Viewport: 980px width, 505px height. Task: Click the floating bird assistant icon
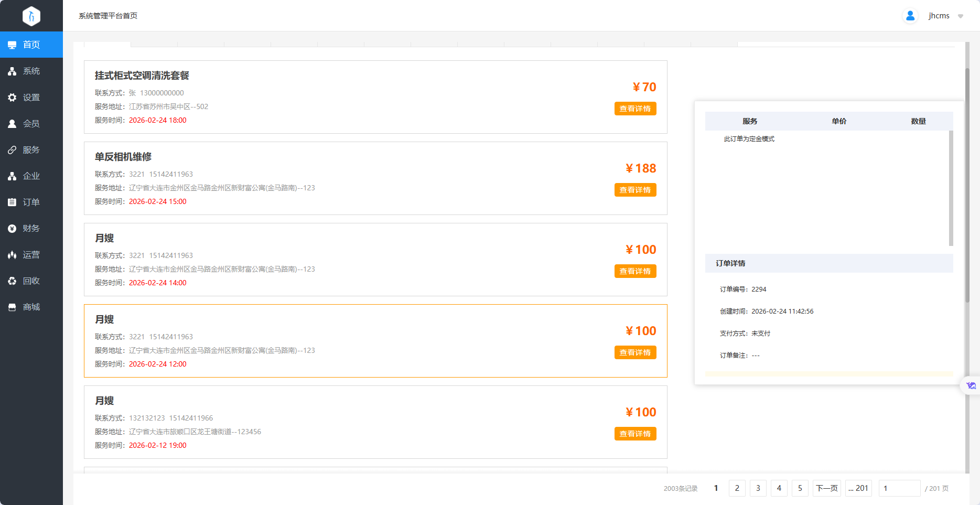(971, 386)
